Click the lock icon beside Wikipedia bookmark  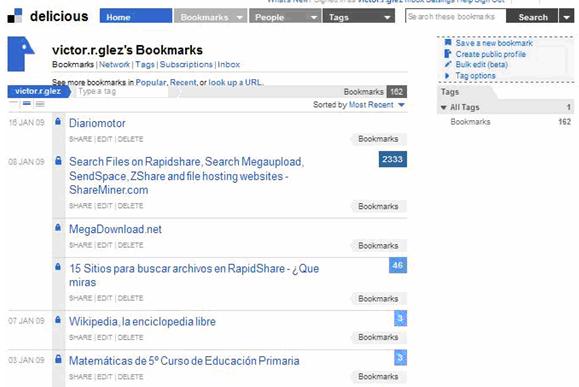58,319
